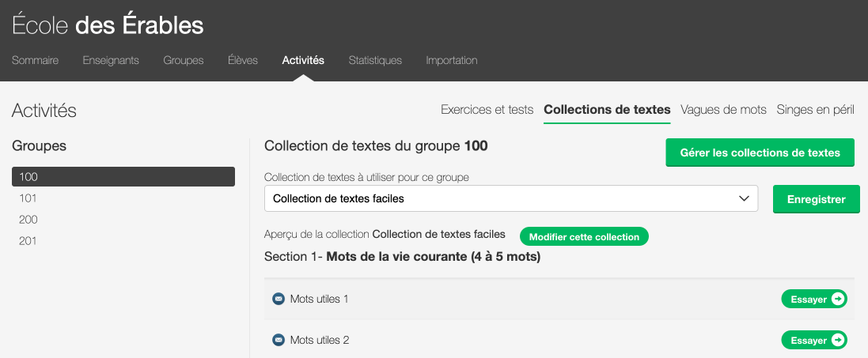Click the icon beside Mots utiles 1
The image size is (868, 358).
click(278, 299)
